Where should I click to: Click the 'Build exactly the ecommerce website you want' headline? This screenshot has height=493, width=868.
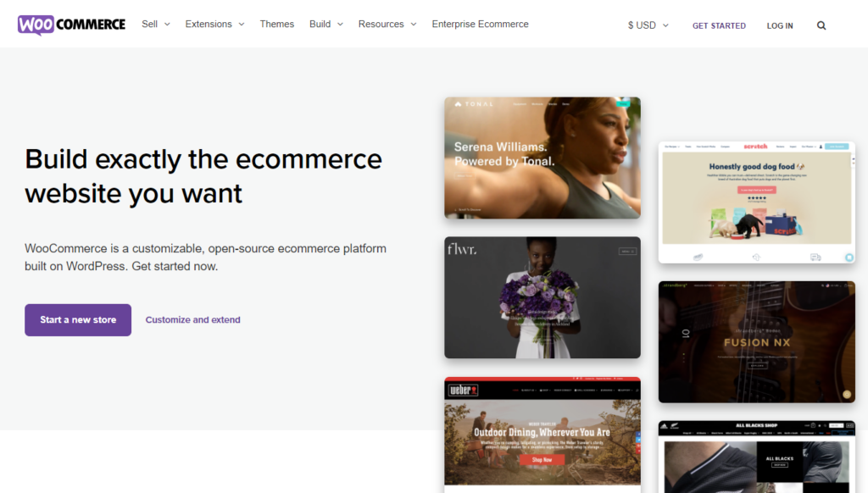pyautogui.click(x=203, y=176)
